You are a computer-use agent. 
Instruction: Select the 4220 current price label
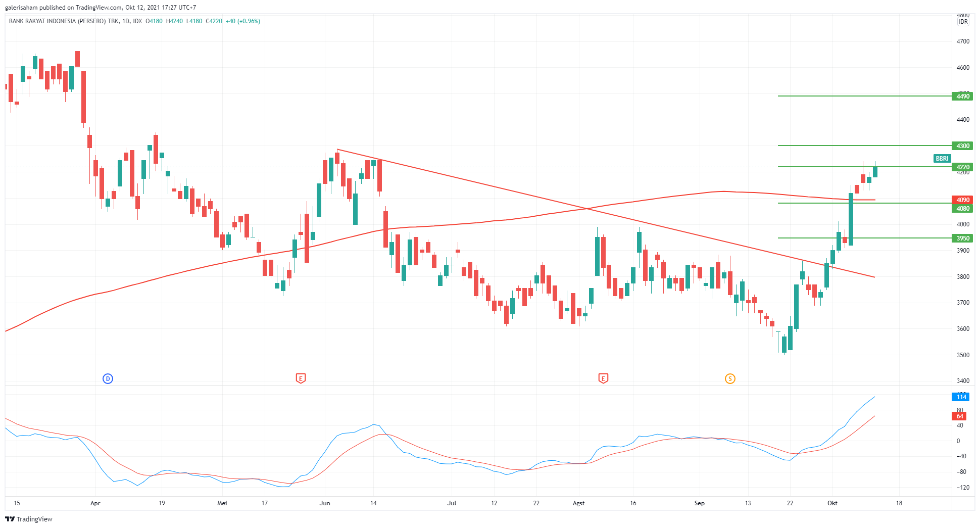(x=962, y=167)
